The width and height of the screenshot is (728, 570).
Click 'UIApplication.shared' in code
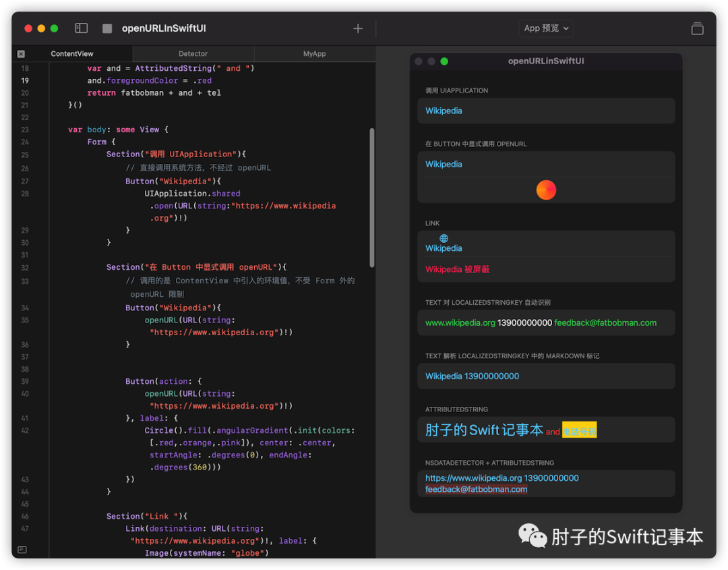[x=192, y=194]
